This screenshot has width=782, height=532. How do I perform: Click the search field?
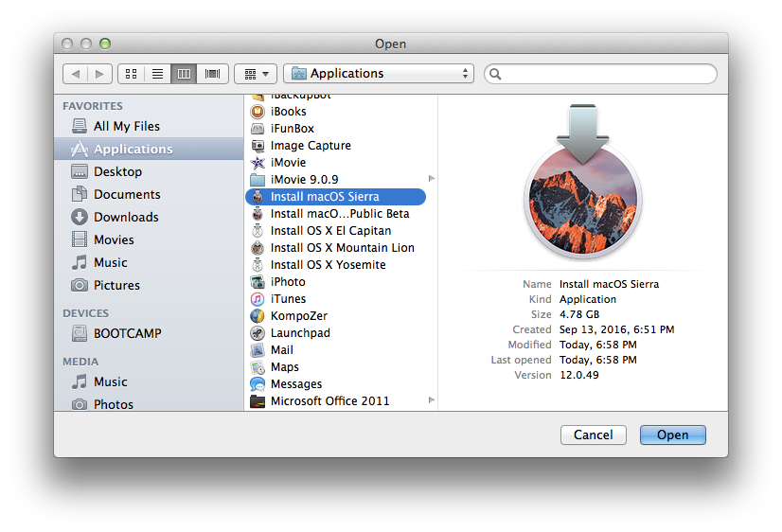[600, 74]
